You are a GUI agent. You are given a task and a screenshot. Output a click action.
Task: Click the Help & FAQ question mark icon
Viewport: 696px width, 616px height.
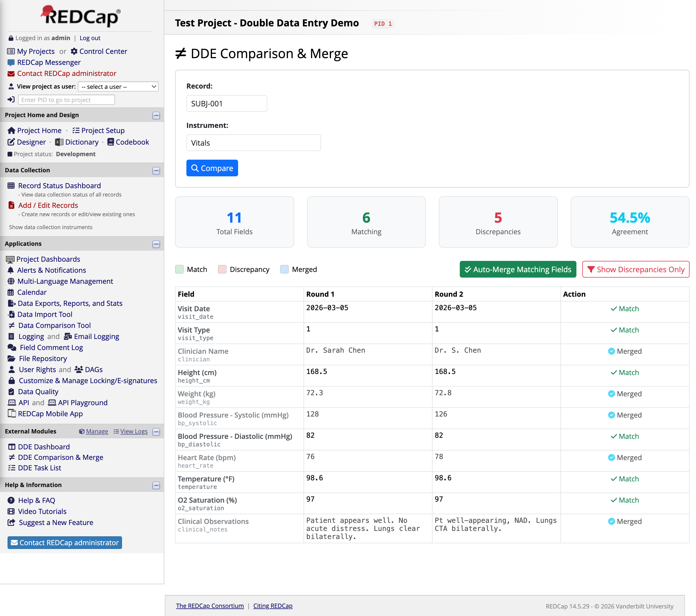(11, 500)
